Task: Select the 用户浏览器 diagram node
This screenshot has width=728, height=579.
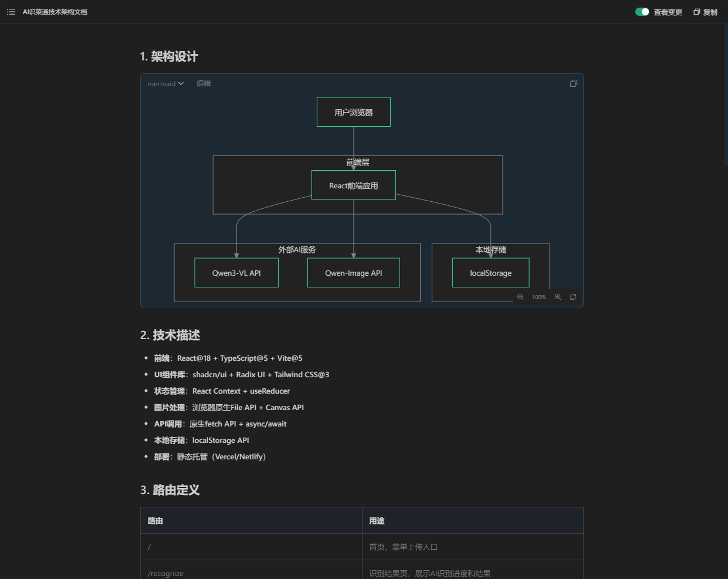Action: tap(353, 112)
